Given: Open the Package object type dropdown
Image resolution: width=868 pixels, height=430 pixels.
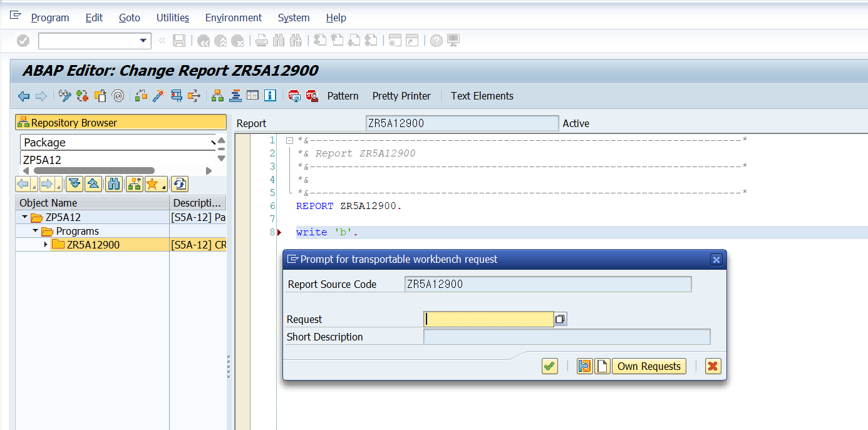Looking at the screenshot, I should 214,142.
